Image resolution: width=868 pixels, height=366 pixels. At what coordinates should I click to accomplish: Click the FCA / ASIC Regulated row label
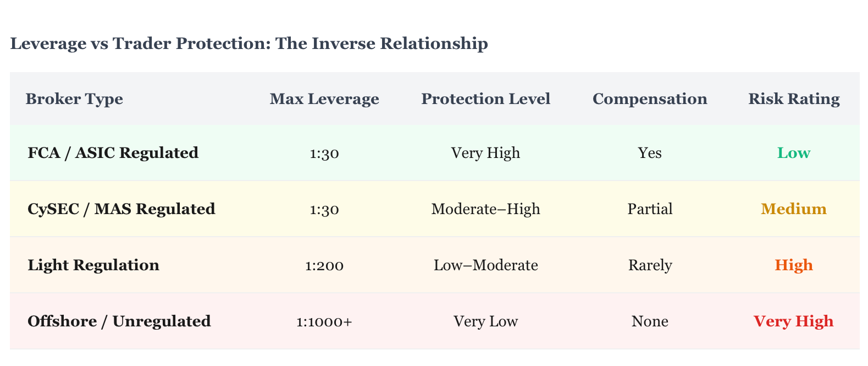[x=113, y=153]
